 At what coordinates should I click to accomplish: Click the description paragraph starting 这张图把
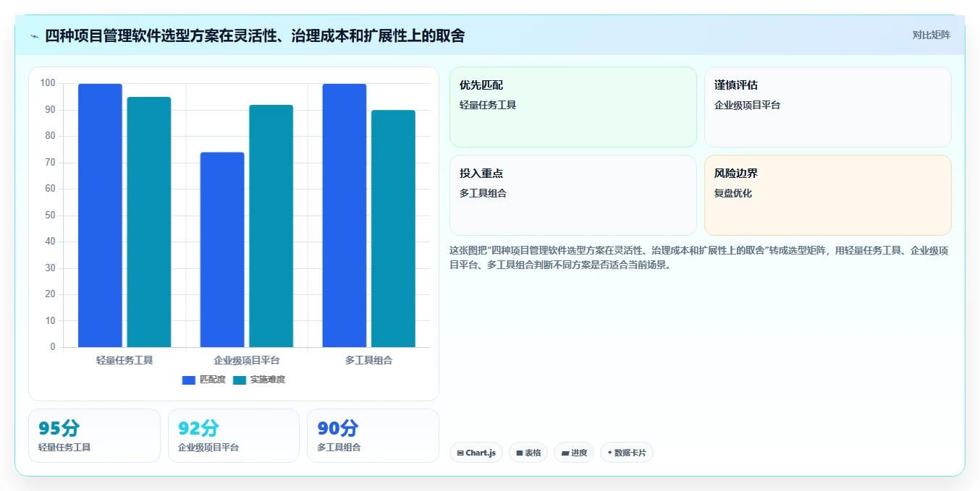coord(699,257)
